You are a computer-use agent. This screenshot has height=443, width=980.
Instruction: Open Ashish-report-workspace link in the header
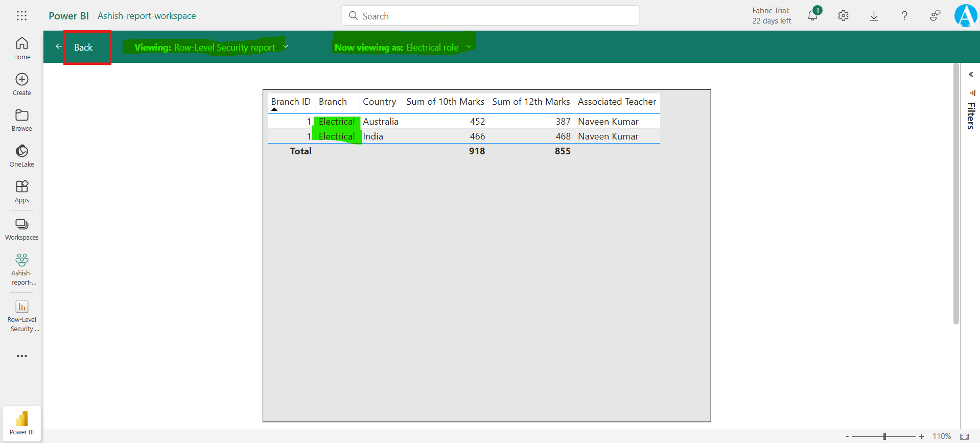click(x=147, y=16)
